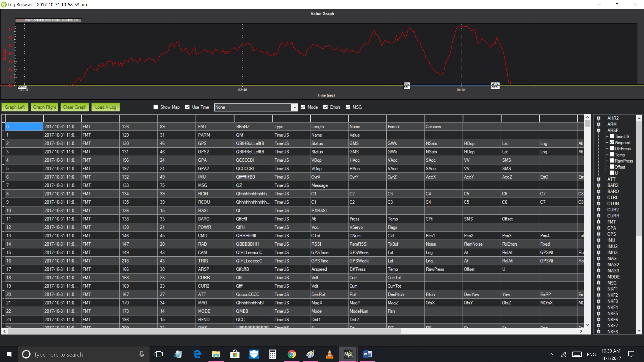Uncheck ARSP Airspeed checkbox in tree

(612, 142)
